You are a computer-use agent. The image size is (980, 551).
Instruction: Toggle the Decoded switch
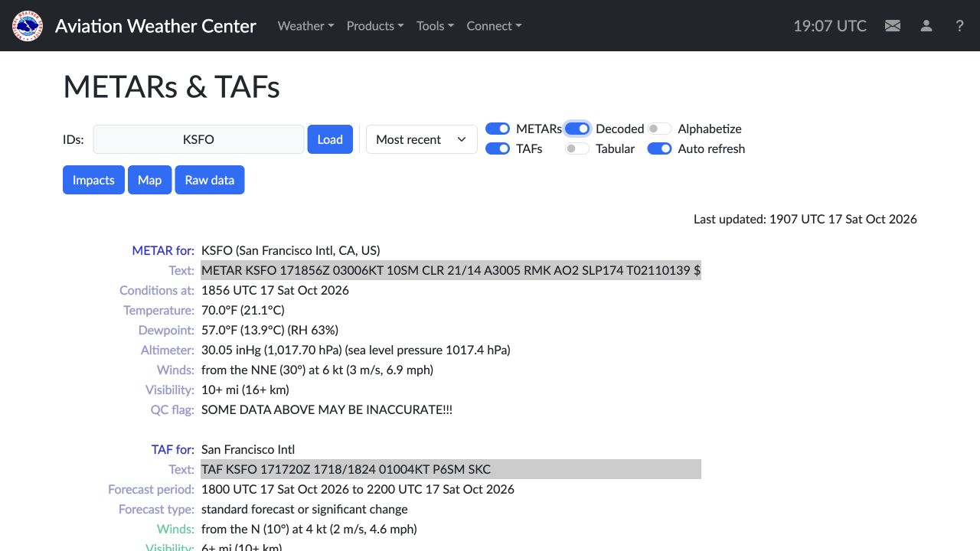click(x=577, y=129)
